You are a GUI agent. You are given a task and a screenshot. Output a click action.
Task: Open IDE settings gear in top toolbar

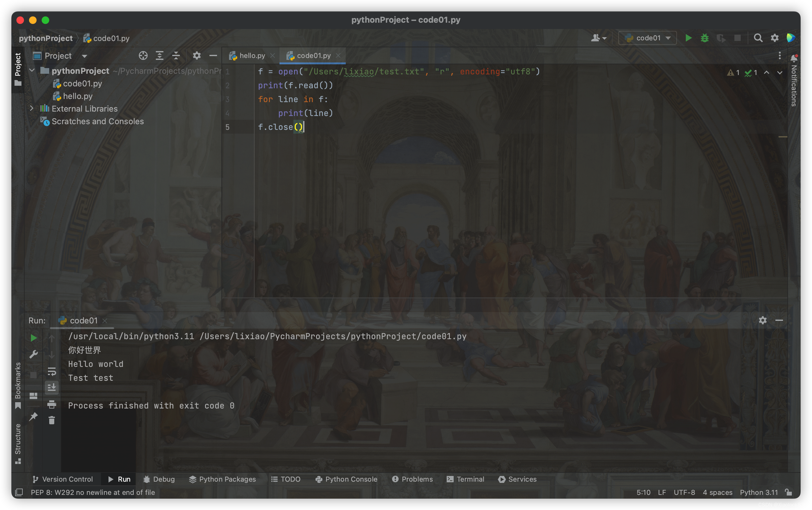pos(774,38)
